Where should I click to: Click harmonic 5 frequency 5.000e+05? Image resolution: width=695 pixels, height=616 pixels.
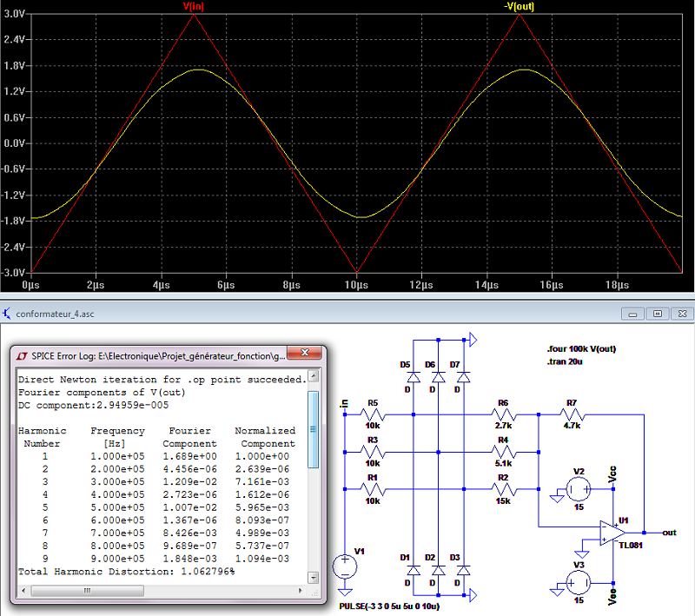point(117,507)
